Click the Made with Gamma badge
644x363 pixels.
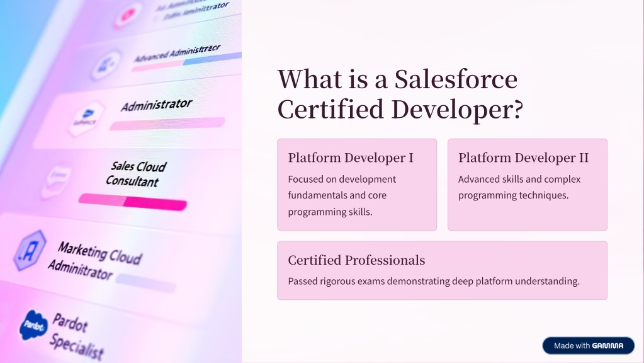(588, 346)
